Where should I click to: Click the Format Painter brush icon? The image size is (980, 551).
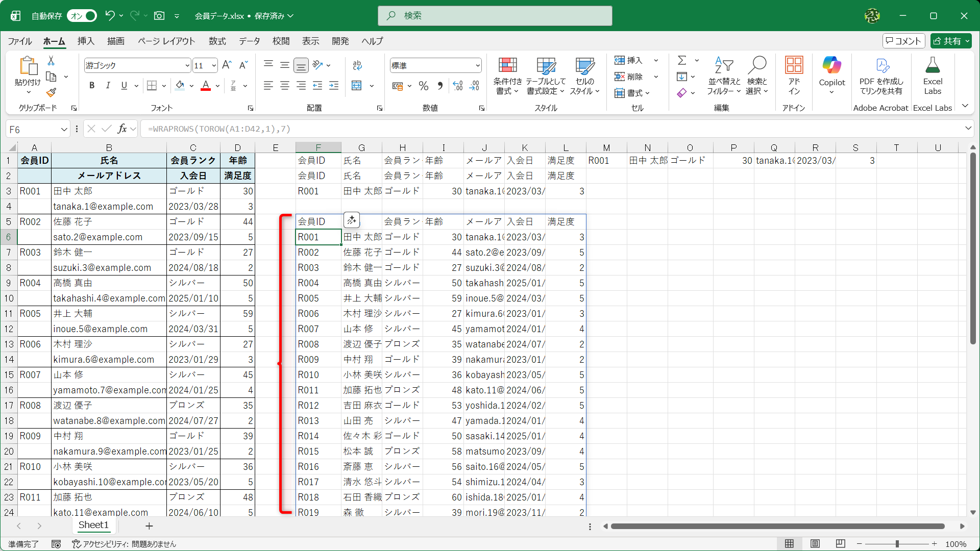click(51, 93)
